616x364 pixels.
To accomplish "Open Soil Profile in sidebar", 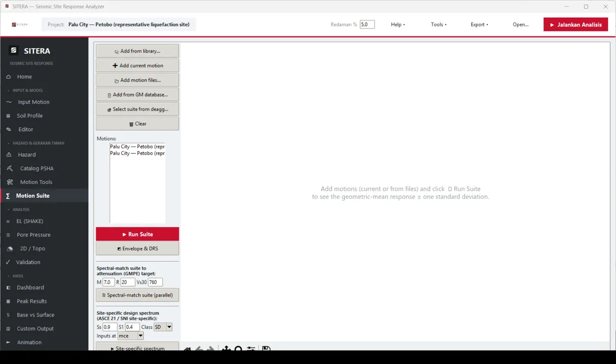I will point(44,116).
